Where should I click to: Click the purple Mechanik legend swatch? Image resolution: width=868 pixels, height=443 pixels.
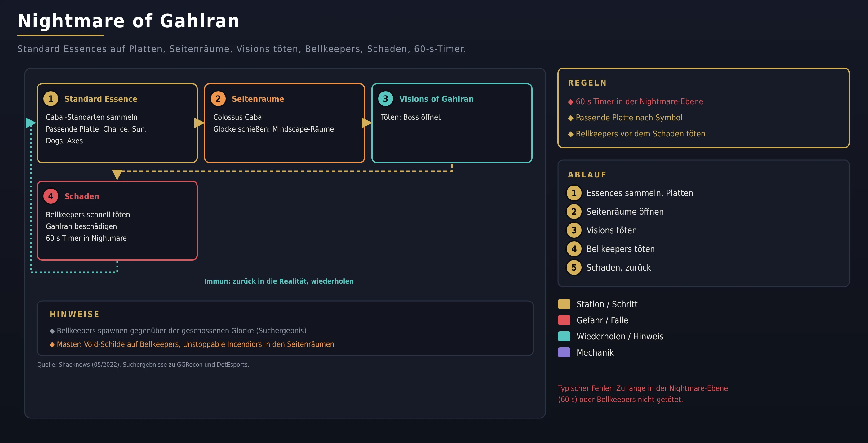pos(564,353)
